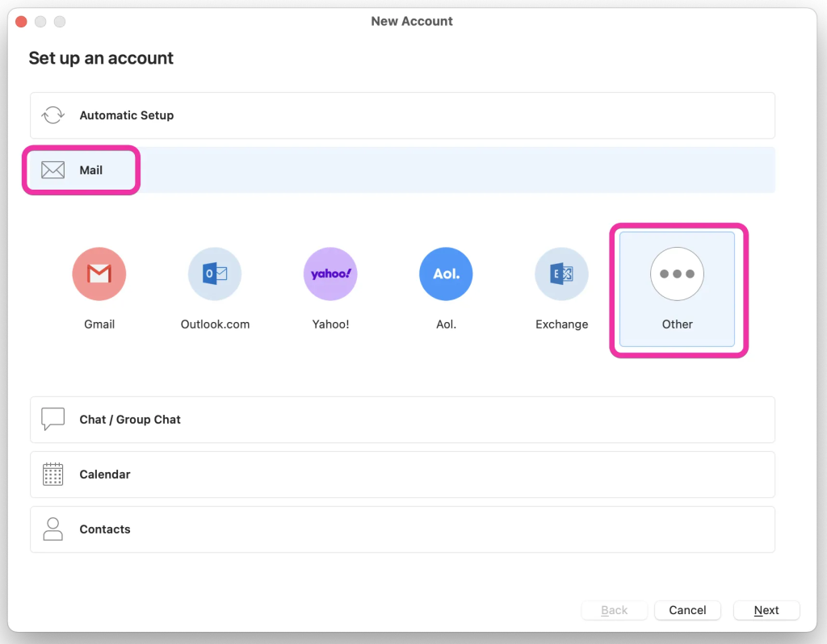Expand the Automatic Setup section
827x644 pixels.
402,115
